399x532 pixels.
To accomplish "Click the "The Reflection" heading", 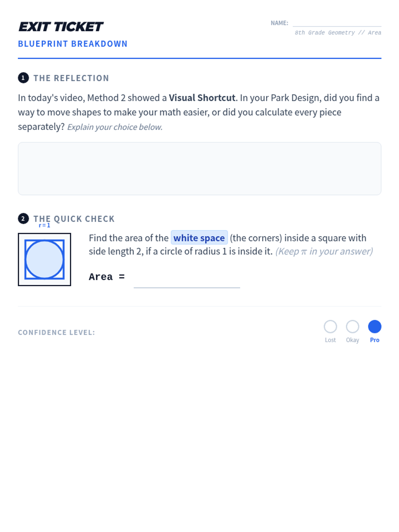I will pyautogui.click(x=71, y=78).
